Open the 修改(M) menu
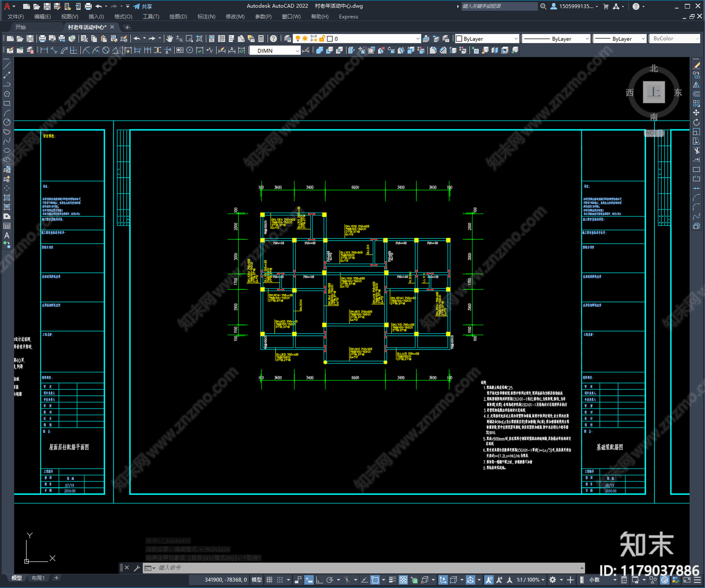This screenshot has width=705, height=588. point(235,17)
